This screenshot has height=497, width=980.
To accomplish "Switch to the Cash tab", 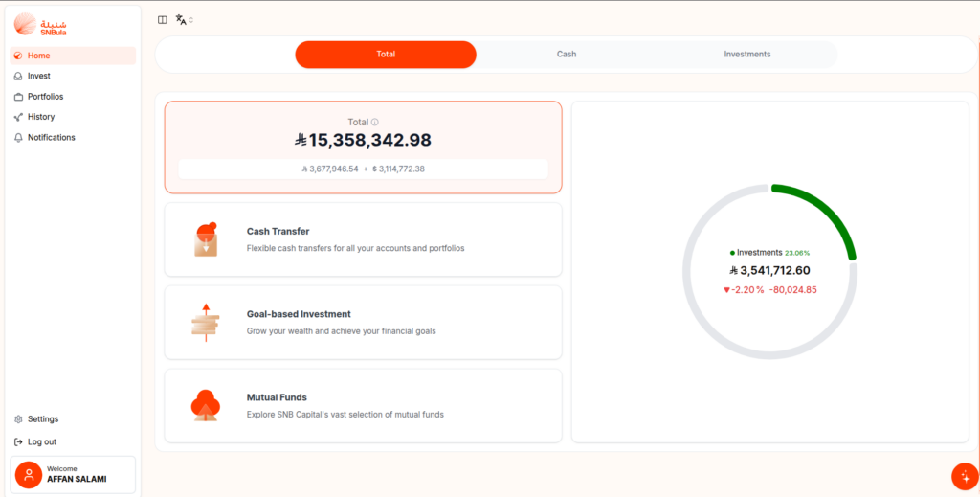I will [x=567, y=55].
